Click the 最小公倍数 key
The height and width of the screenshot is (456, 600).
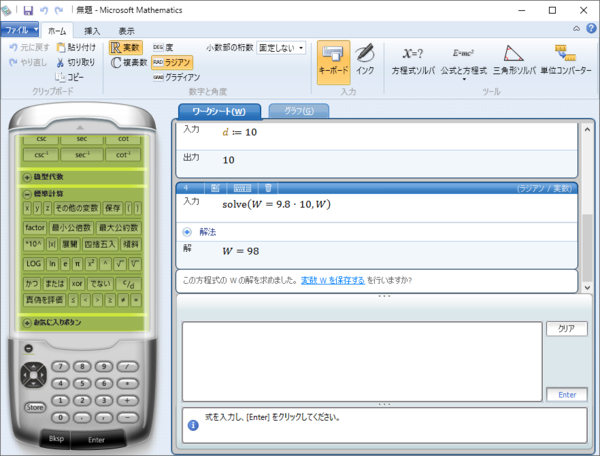(x=71, y=228)
